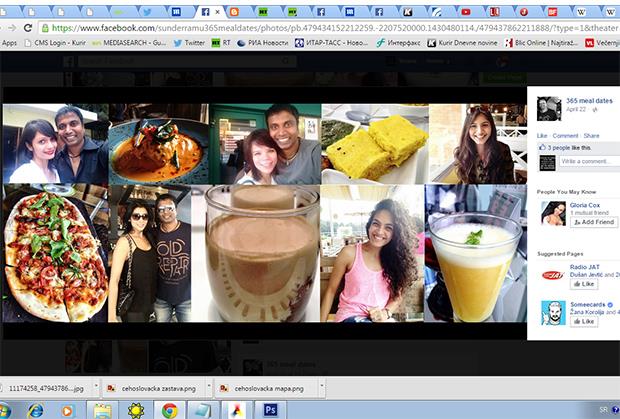
Task: Click the browser back arrow button
Action: click(8, 28)
